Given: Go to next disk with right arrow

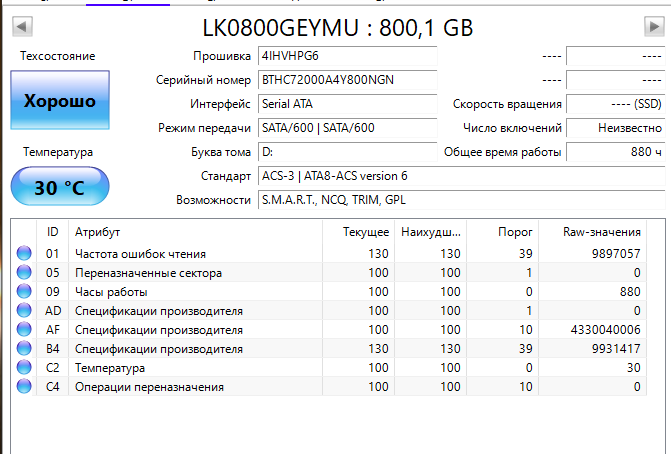Looking at the screenshot, I should pyautogui.click(x=653, y=25).
